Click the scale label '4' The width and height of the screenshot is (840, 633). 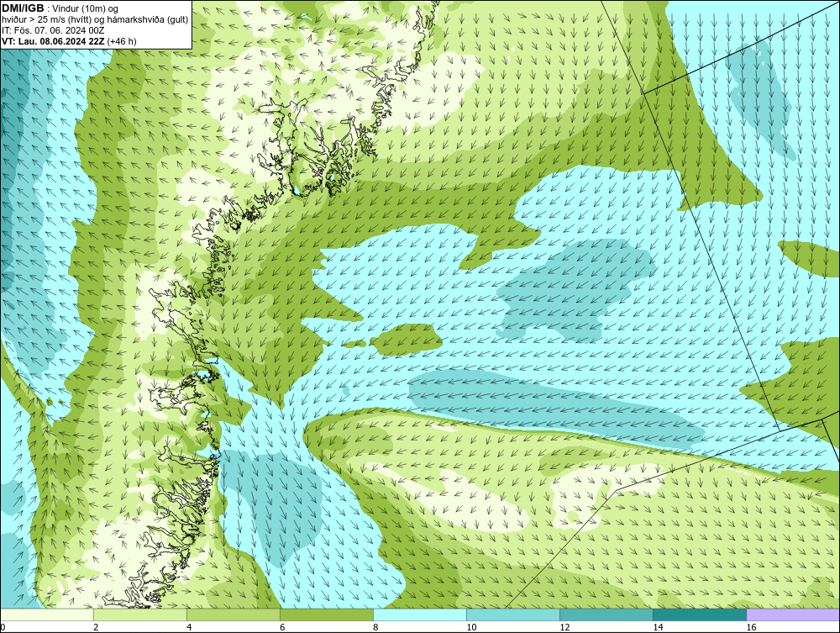pos(189,627)
